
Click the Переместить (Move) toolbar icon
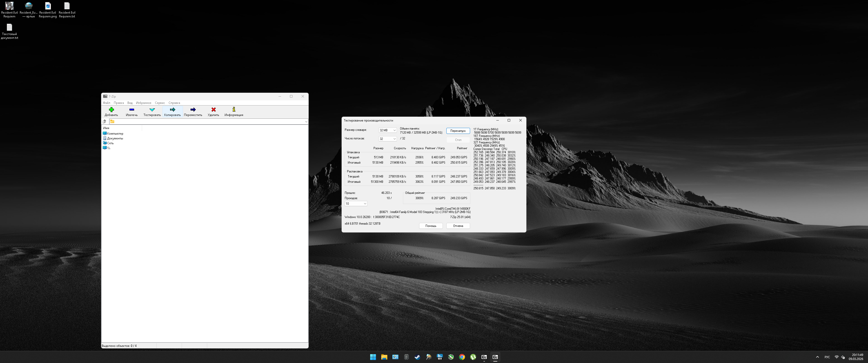pos(193,110)
